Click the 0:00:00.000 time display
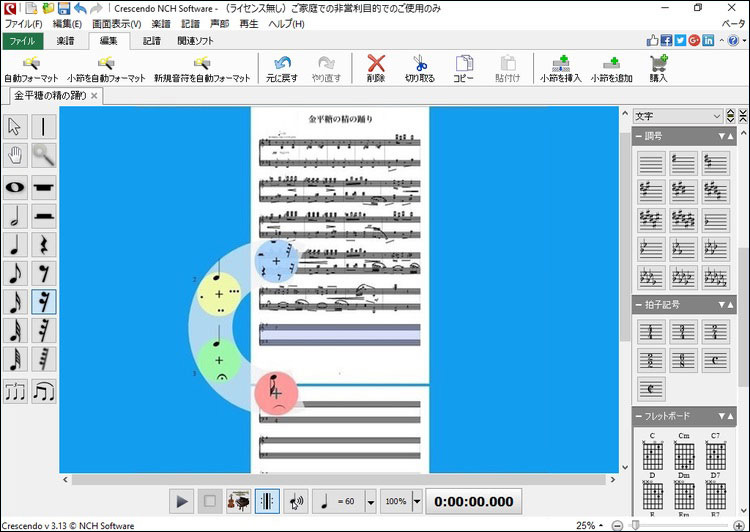Image resolution: width=750 pixels, height=532 pixels. click(x=474, y=501)
